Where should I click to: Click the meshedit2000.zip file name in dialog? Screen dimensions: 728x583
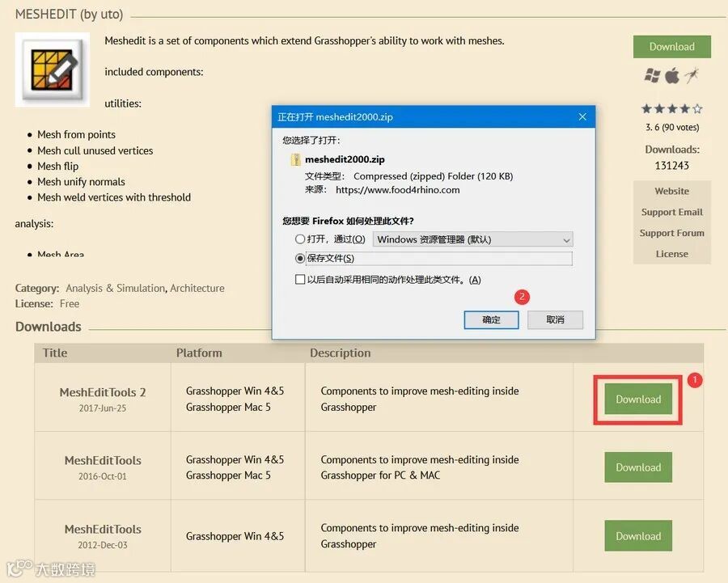[345, 159]
